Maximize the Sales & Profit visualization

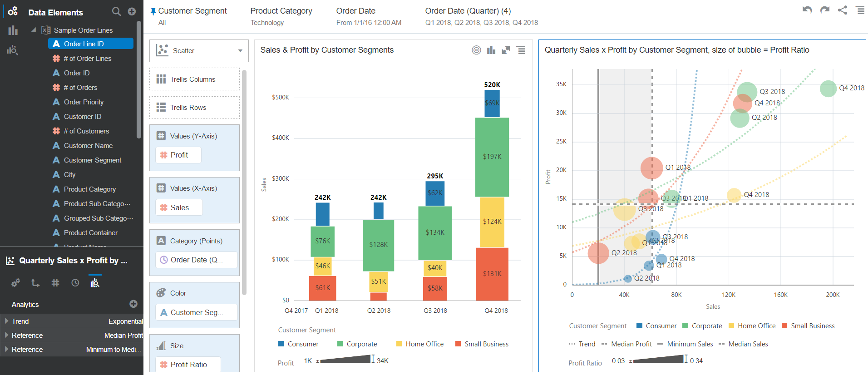(x=506, y=50)
